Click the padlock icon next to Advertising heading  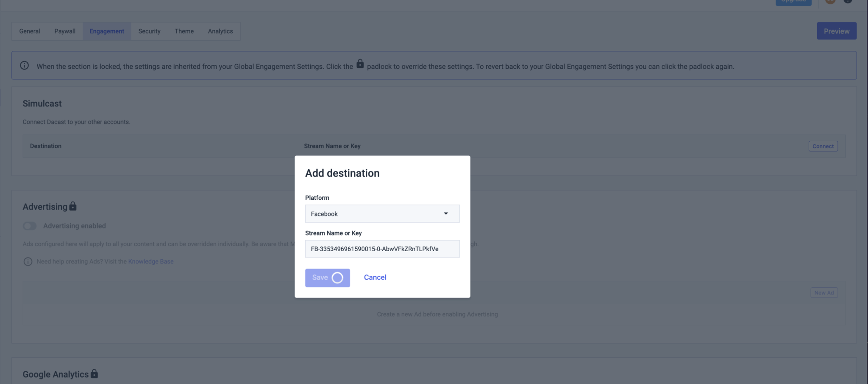73,206
